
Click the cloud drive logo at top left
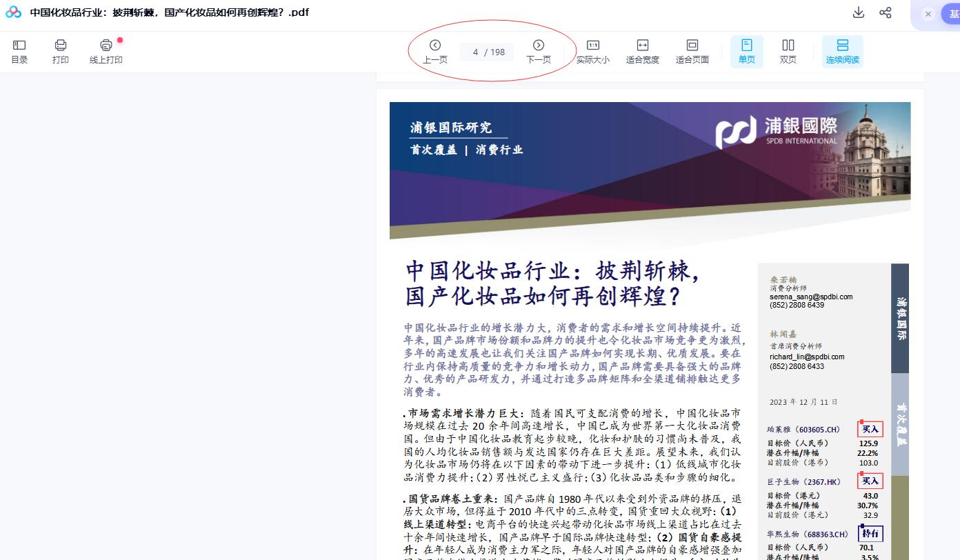[x=13, y=12]
